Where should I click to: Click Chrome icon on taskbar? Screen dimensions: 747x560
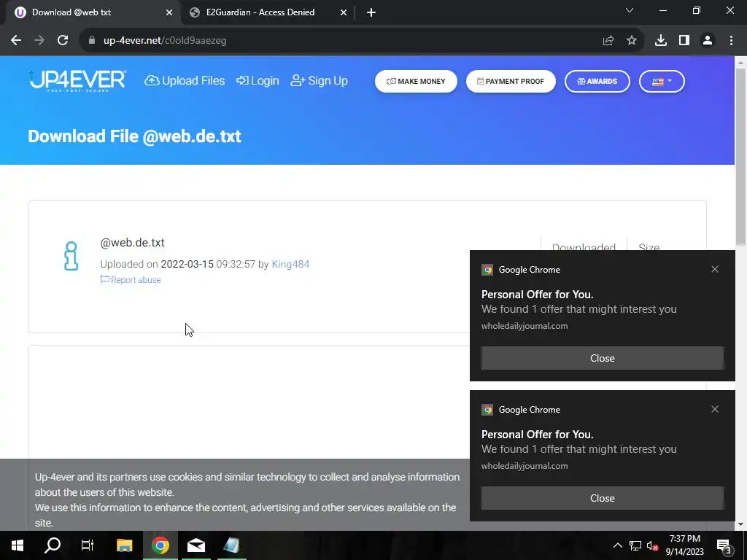(160, 545)
